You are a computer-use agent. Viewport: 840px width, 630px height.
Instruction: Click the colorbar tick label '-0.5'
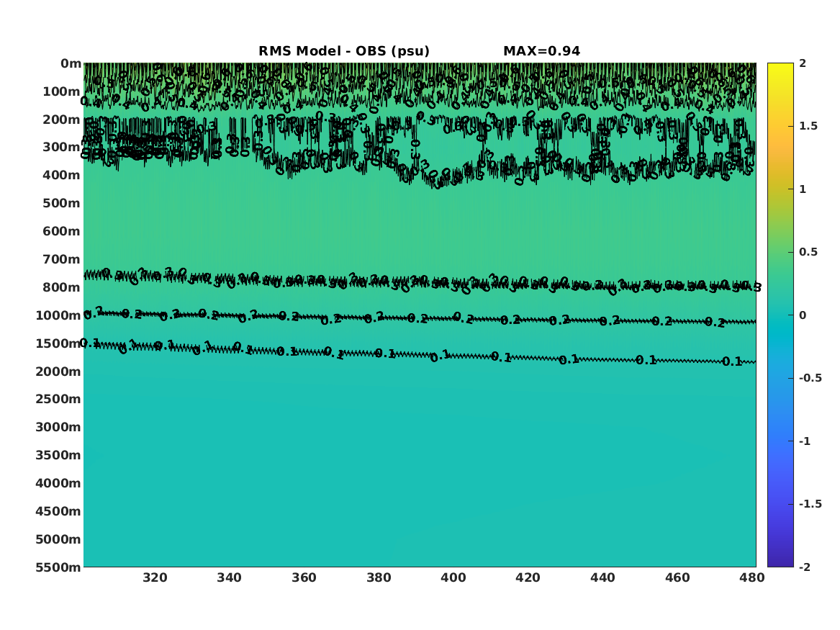[810, 378]
